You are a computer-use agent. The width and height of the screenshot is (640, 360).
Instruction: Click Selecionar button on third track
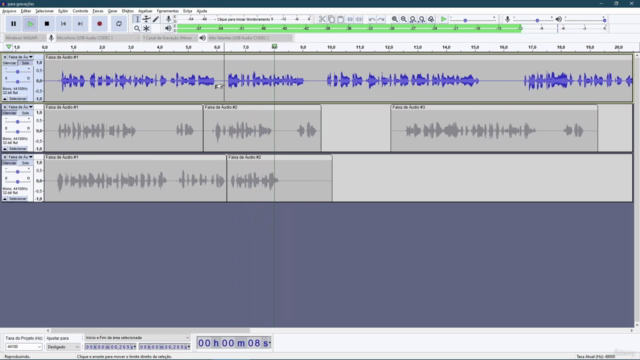point(18,199)
